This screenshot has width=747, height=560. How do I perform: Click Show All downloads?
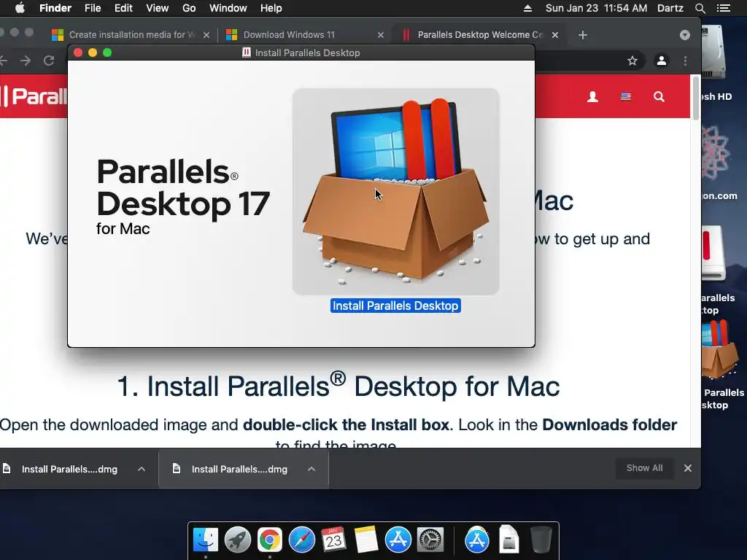click(x=645, y=468)
